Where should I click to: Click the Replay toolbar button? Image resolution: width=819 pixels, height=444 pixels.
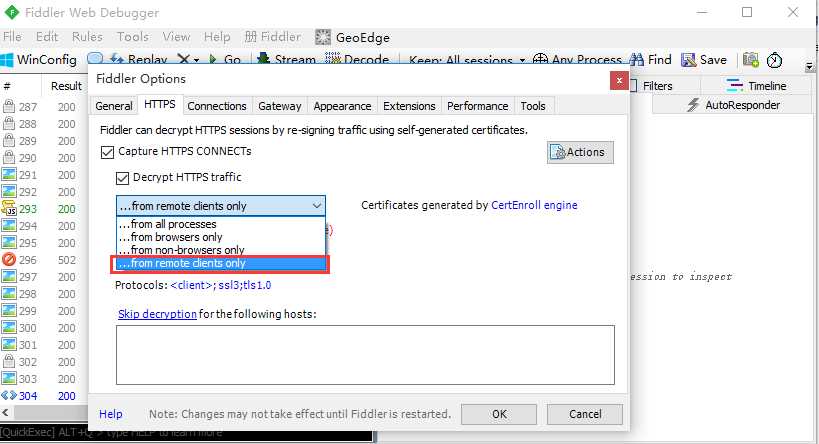click(x=139, y=60)
